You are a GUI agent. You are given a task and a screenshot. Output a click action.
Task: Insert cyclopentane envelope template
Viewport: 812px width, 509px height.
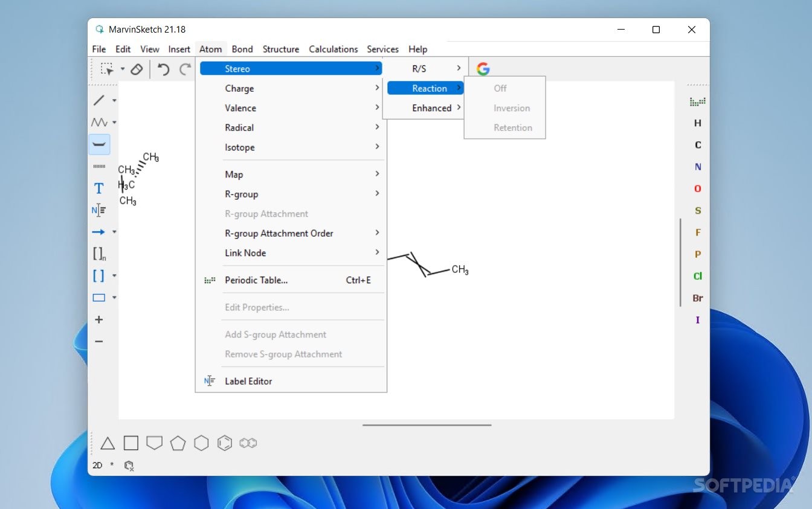tap(155, 443)
